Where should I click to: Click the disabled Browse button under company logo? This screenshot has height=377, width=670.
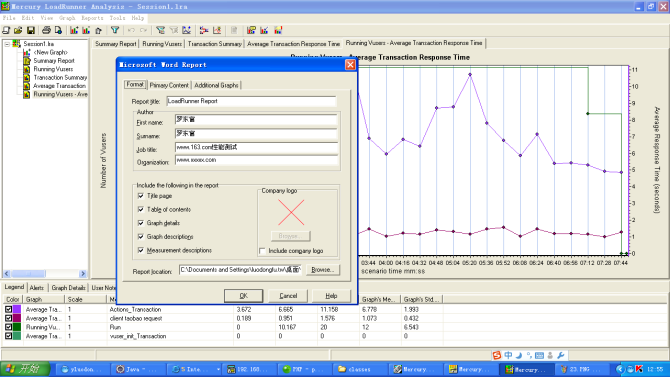coord(291,236)
